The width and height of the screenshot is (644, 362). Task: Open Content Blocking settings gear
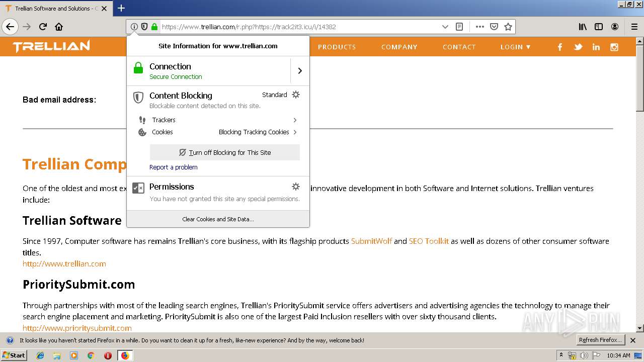(296, 95)
